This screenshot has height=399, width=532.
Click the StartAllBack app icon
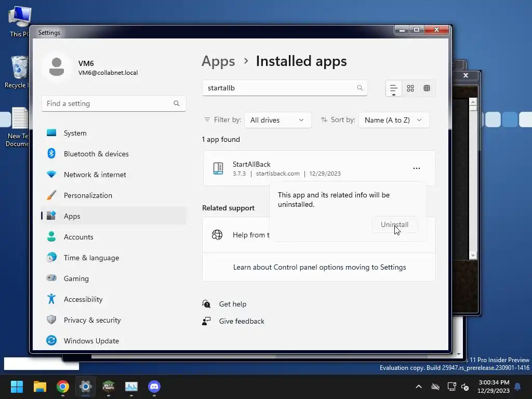pyautogui.click(x=218, y=168)
